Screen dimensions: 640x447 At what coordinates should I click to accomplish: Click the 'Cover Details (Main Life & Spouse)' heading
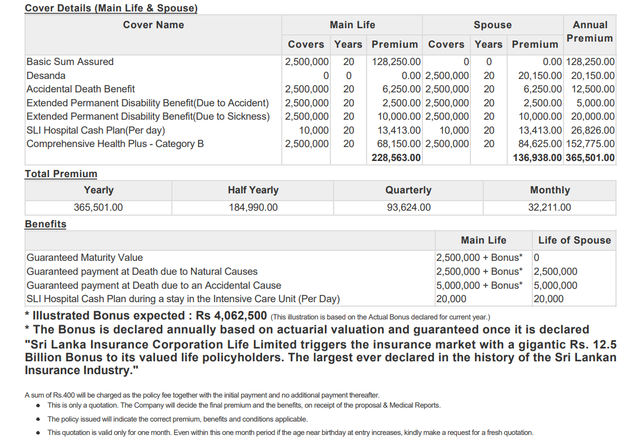[x=111, y=8]
